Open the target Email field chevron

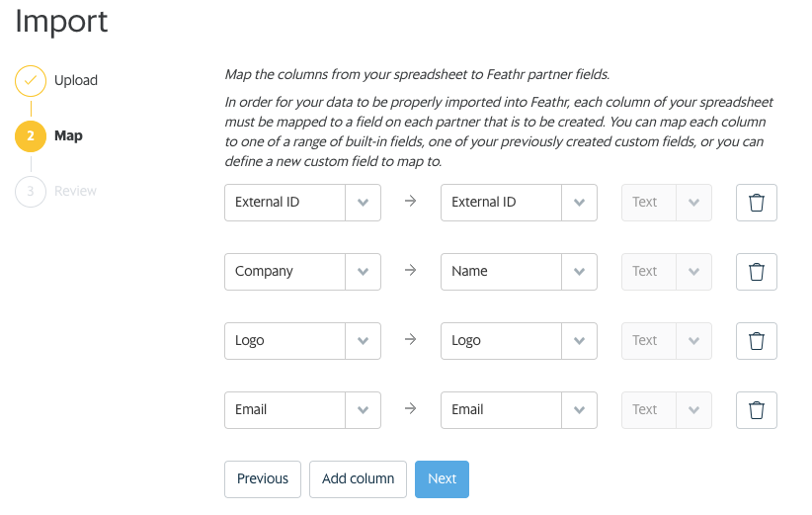(579, 409)
